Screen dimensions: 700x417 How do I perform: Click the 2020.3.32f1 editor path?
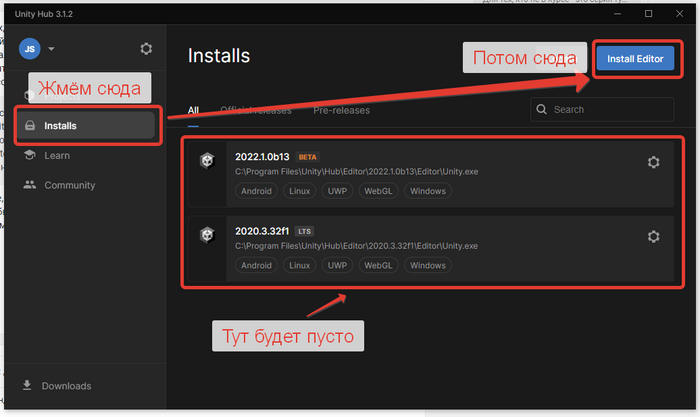[x=357, y=246]
